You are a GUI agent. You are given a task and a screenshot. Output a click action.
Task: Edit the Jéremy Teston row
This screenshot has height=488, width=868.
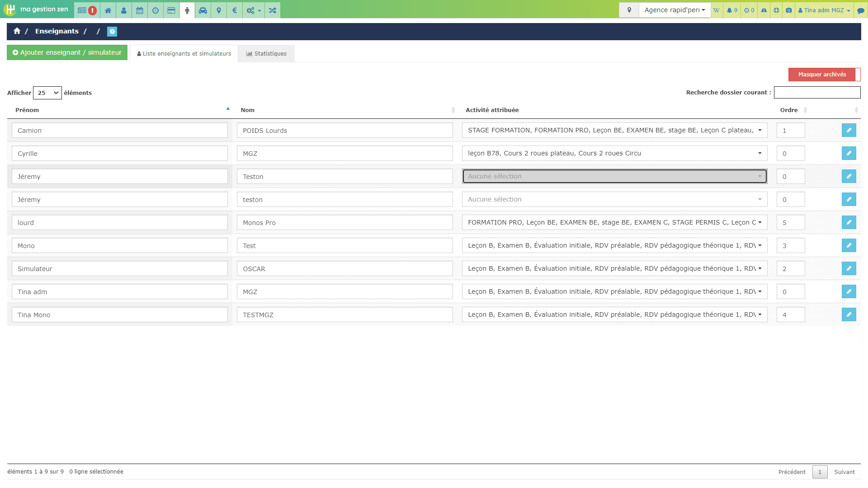(x=849, y=176)
